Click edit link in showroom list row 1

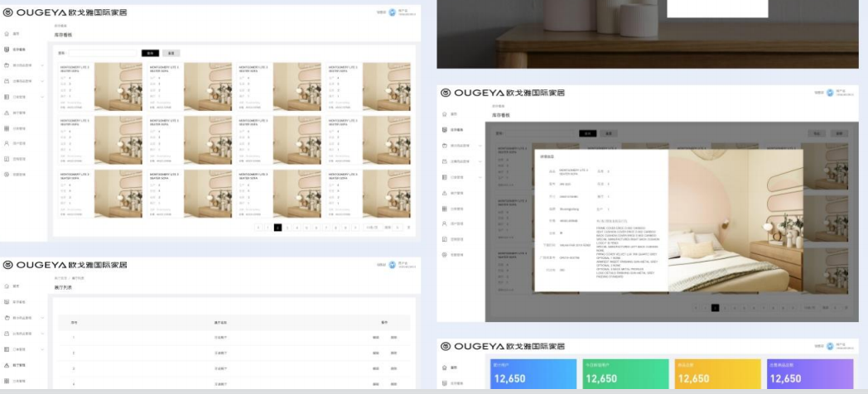point(376,337)
